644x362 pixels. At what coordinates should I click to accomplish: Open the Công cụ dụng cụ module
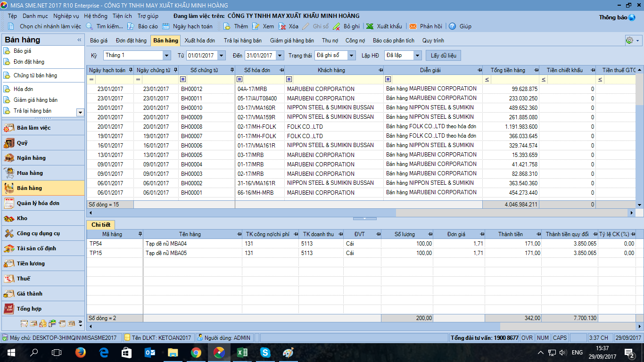point(42,233)
